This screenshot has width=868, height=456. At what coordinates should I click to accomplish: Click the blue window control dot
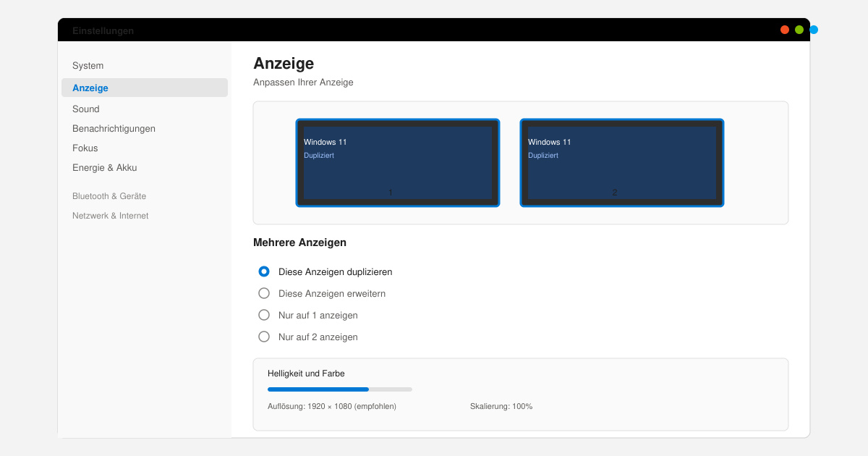(814, 30)
